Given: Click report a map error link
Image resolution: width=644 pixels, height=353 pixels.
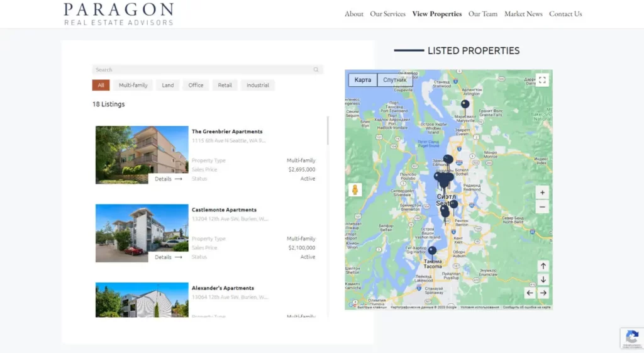Looking at the screenshot, I should pyautogui.click(x=526, y=308).
